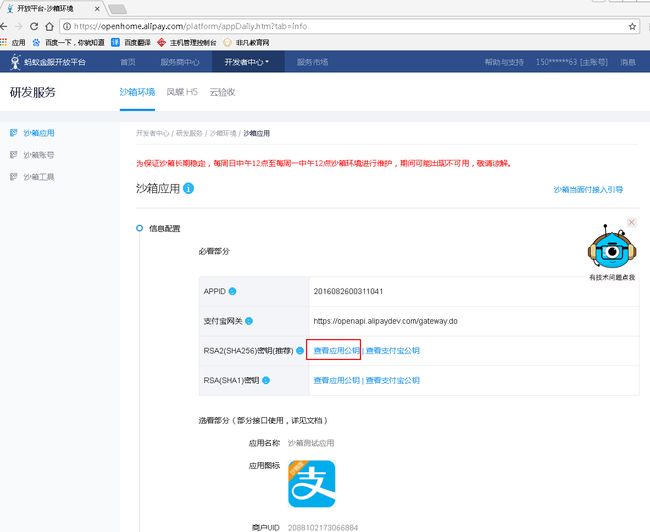650x532 pixels.
Task: Click 查看应用公钥 in the RSA(SHA1) row
Action: tap(336, 380)
